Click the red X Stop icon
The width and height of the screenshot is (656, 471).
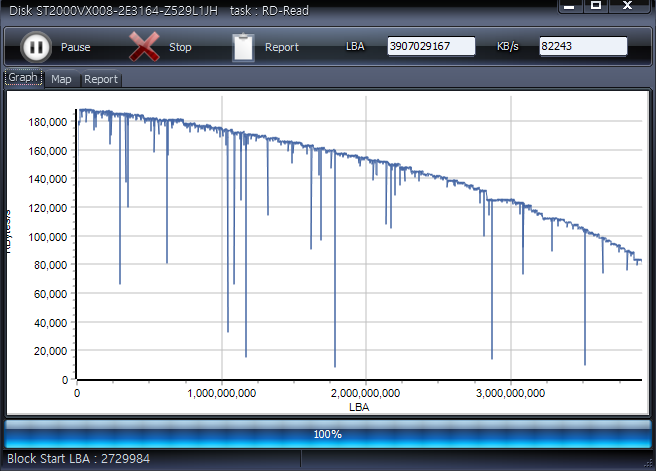pos(144,46)
